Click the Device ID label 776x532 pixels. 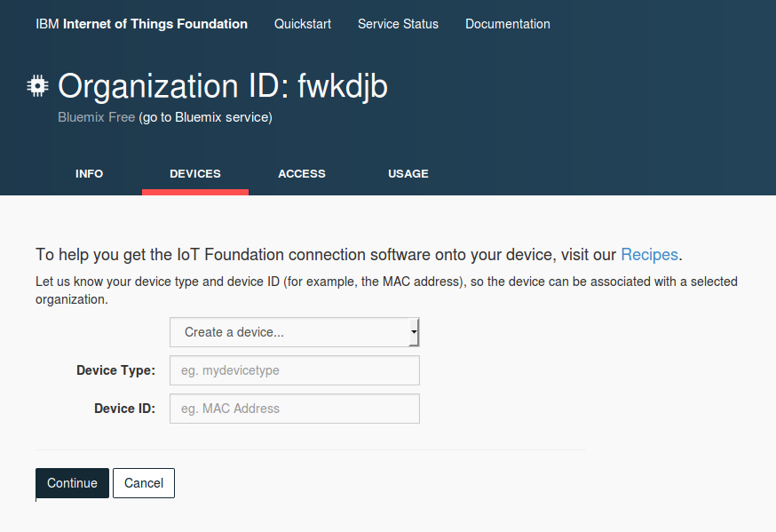124,409
